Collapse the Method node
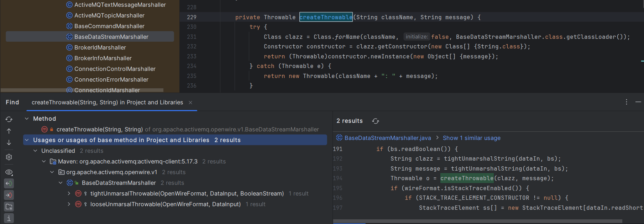This screenshot has width=644, height=224. coord(27,119)
